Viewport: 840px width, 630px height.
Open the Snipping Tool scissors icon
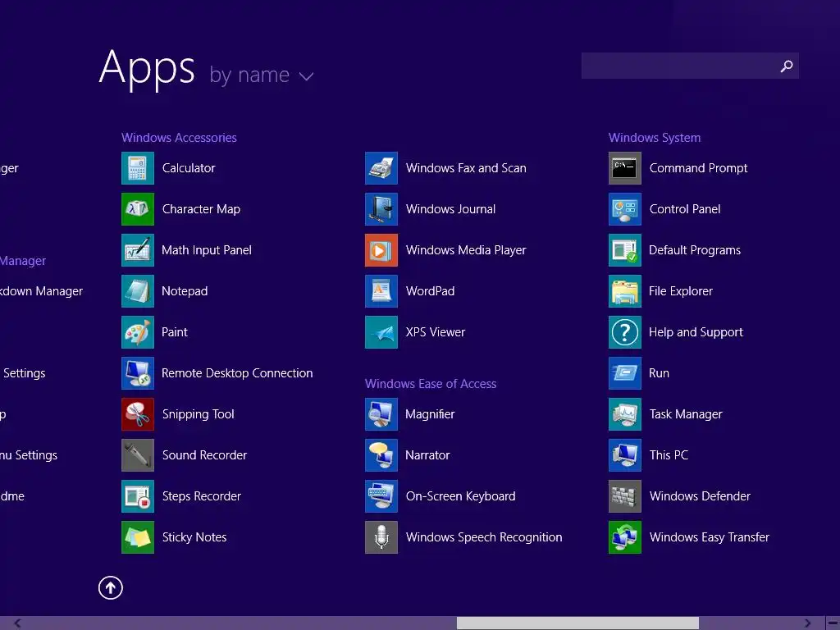click(x=138, y=414)
